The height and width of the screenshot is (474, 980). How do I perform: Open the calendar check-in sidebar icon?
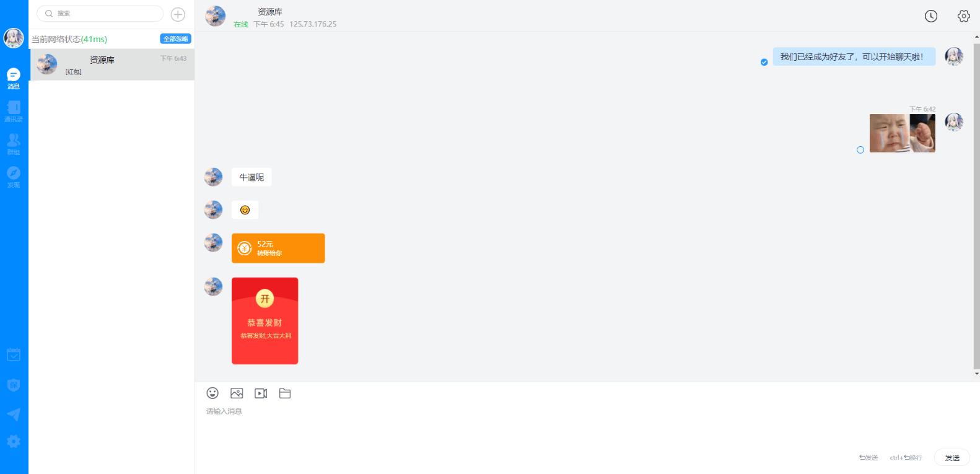14,354
